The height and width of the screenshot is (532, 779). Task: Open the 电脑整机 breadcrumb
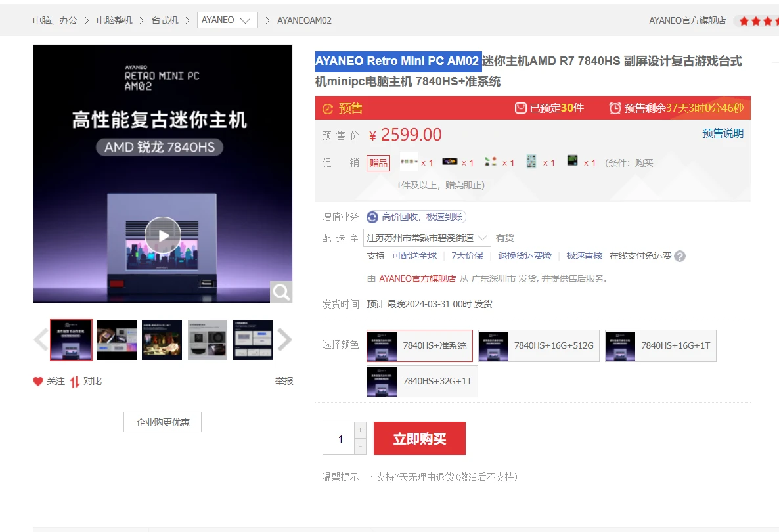(x=114, y=20)
